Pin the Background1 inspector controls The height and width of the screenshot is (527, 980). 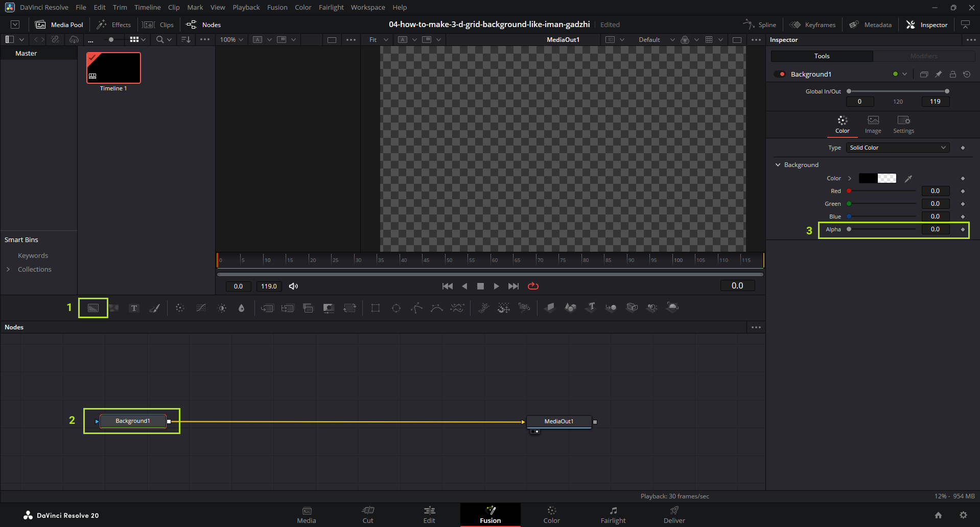[938, 74]
